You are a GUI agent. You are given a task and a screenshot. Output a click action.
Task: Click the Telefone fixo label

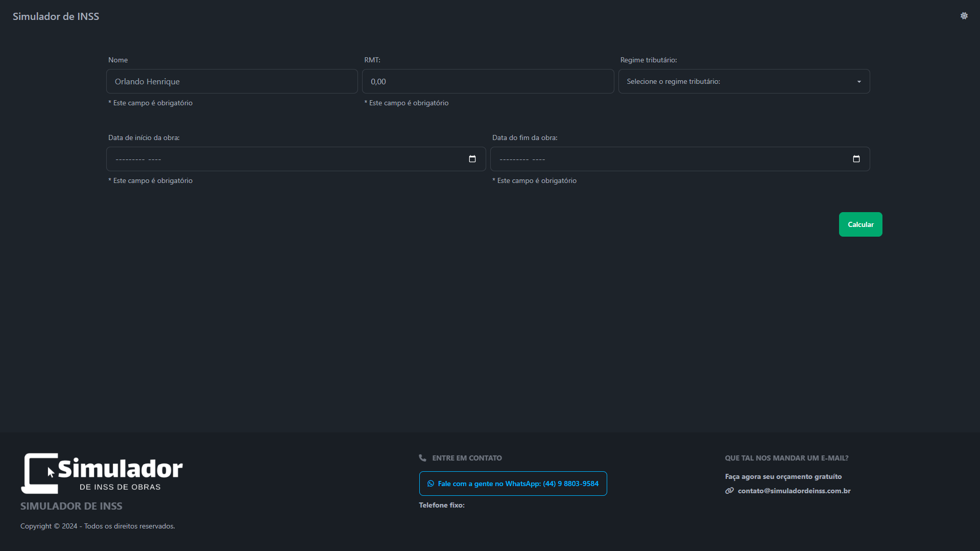click(x=442, y=505)
